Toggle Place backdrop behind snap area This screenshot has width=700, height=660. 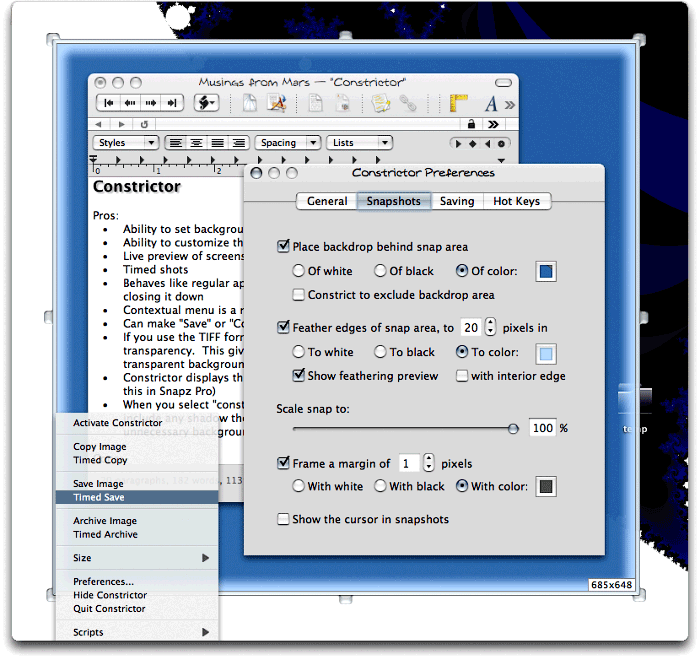pyautogui.click(x=283, y=246)
